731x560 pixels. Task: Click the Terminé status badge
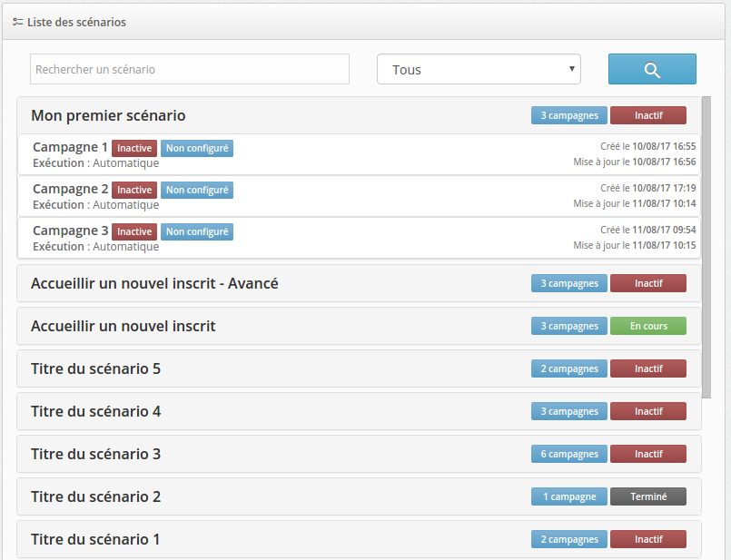[648, 496]
